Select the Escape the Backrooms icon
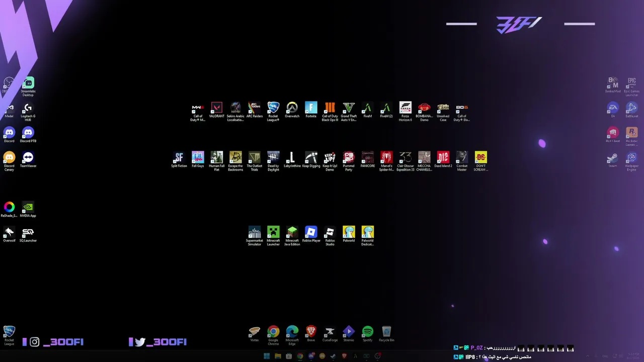This screenshot has width=644, height=362. pyautogui.click(x=235, y=162)
